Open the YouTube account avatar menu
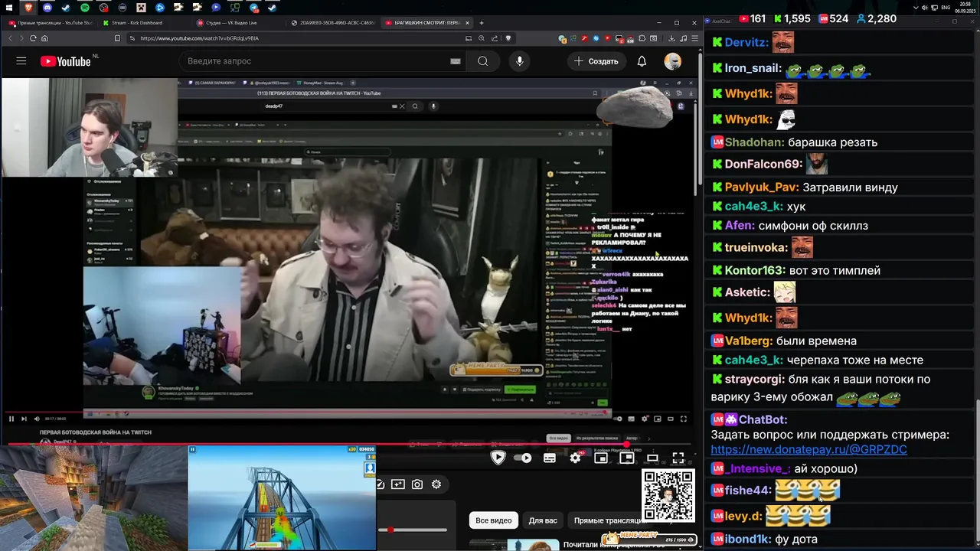This screenshot has height=551, width=980. pyautogui.click(x=672, y=61)
